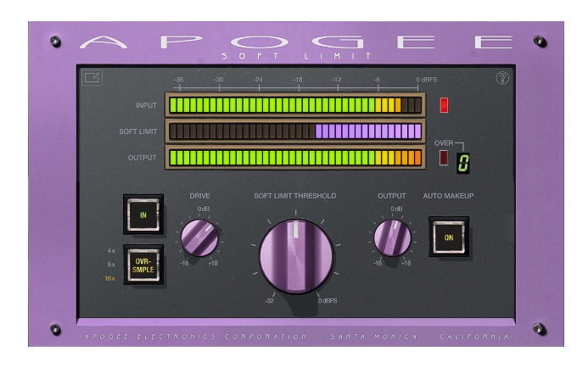Image resolution: width=588 pixels, height=385 pixels.
Task: Click the OUTPUT level meter
Action: 295,158
